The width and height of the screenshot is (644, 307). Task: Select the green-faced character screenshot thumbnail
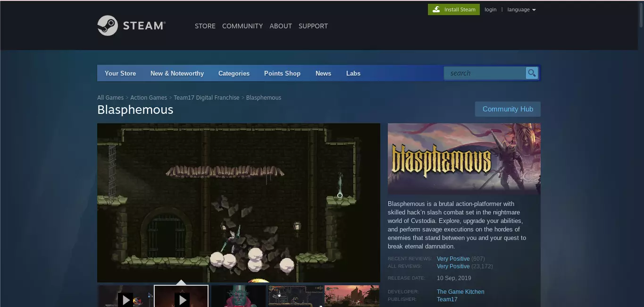239,296
